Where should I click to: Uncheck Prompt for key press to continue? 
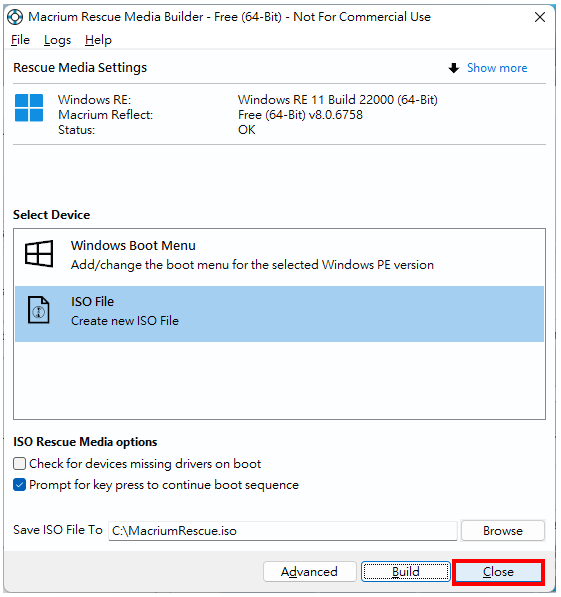coord(19,485)
